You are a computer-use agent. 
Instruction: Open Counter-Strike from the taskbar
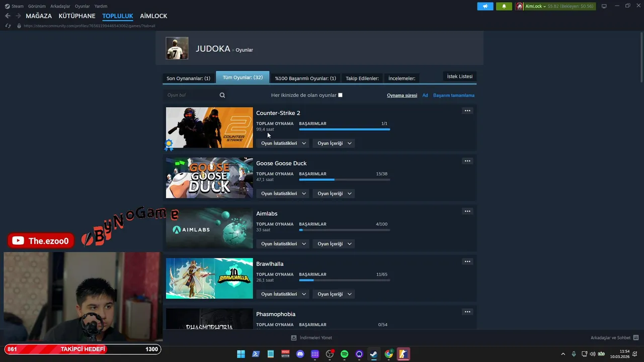click(x=403, y=354)
